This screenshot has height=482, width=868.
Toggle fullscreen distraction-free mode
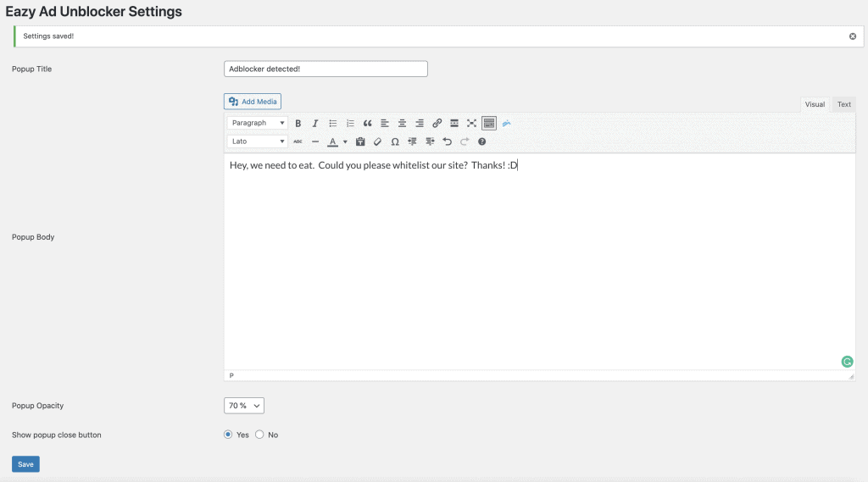471,124
